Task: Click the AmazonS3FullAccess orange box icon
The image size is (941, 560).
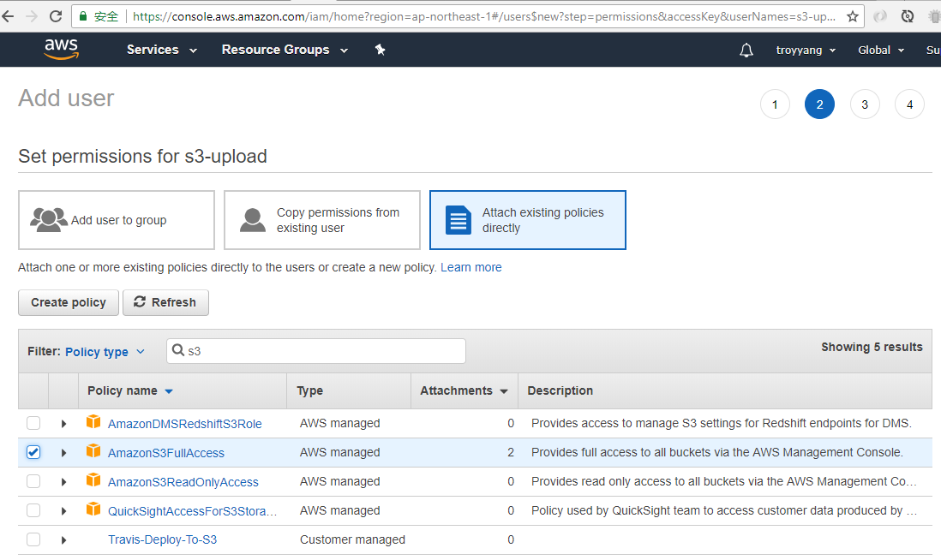Action: tap(93, 452)
